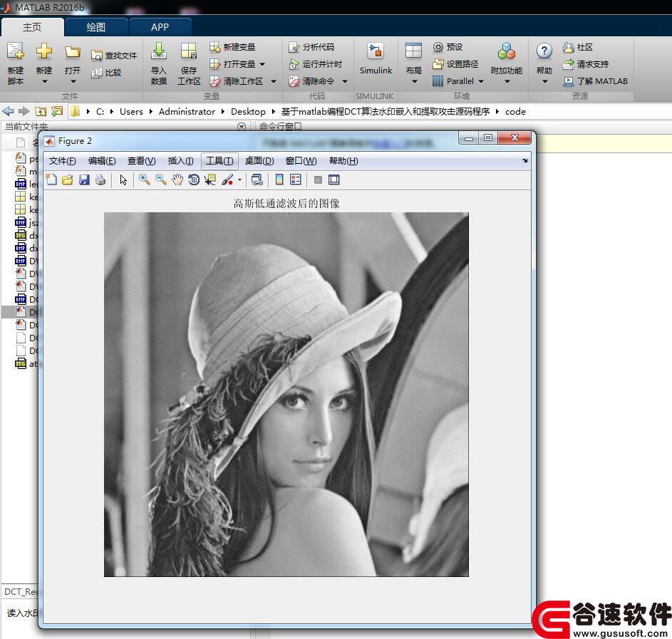Click Set Path (设置路径)
This screenshot has width=672, height=639.
tap(455, 64)
